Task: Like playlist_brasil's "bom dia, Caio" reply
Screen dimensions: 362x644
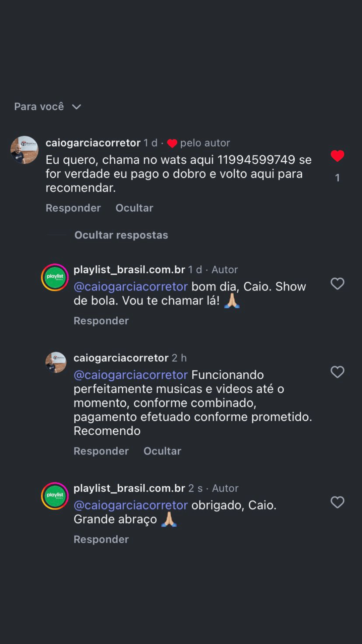Action: point(337,284)
